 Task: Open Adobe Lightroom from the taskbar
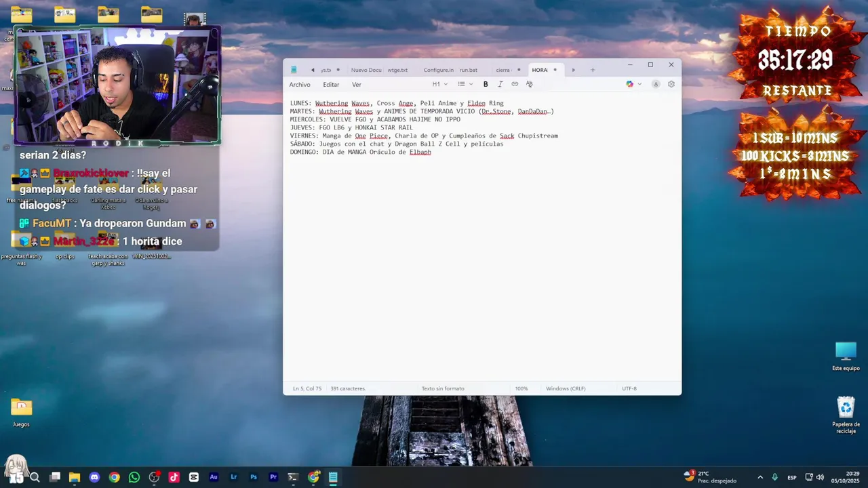(234, 477)
